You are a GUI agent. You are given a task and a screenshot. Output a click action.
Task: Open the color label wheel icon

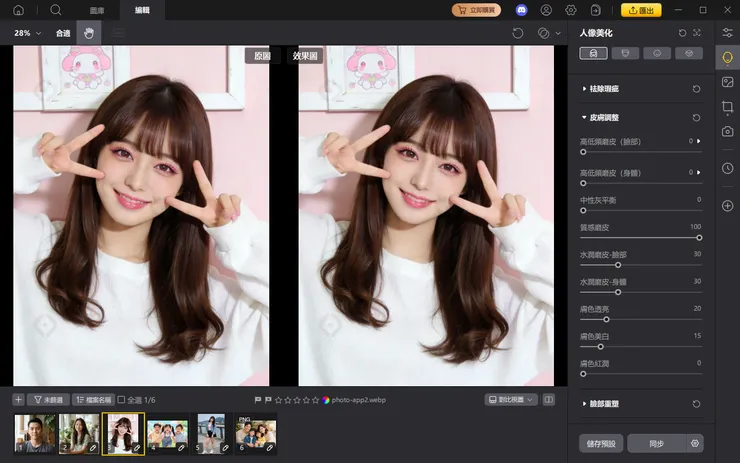tap(326, 400)
